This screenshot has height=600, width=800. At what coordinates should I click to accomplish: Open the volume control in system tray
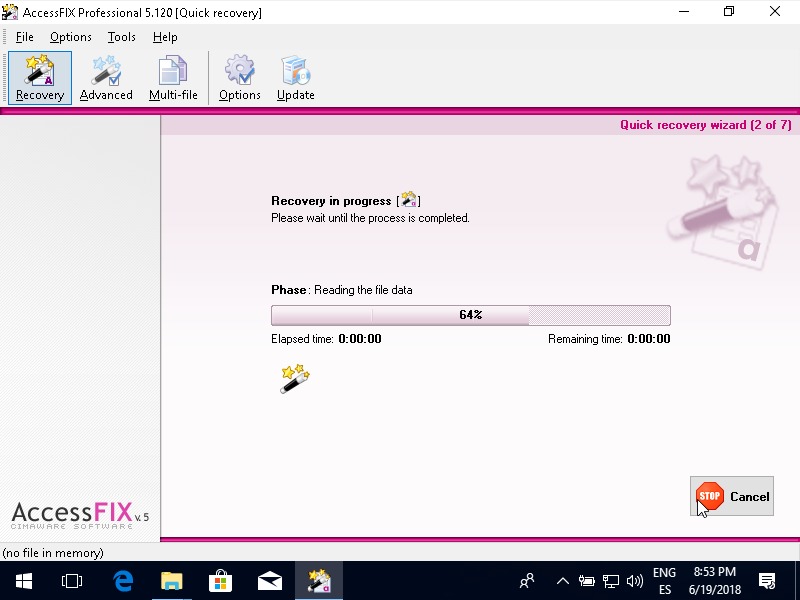pyautogui.click(x=634, y=580)
